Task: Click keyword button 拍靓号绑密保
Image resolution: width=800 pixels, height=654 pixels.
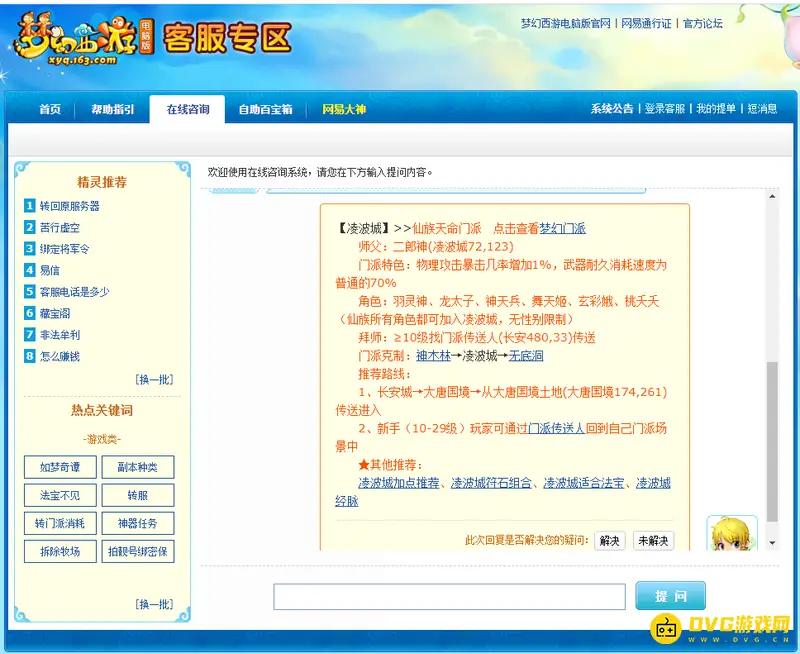Action: tap(138, 551)
